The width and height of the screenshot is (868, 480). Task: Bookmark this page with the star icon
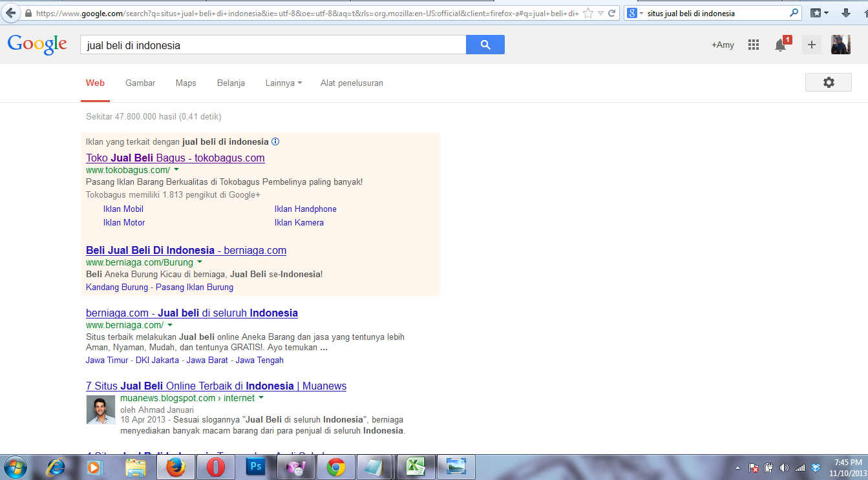tap(587, 13)
